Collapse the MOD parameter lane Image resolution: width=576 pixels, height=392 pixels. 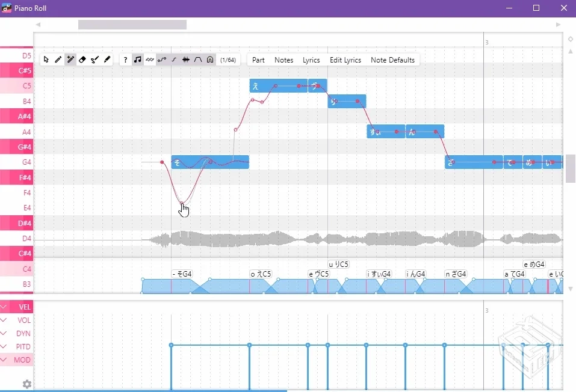click(x=7, y=360)
